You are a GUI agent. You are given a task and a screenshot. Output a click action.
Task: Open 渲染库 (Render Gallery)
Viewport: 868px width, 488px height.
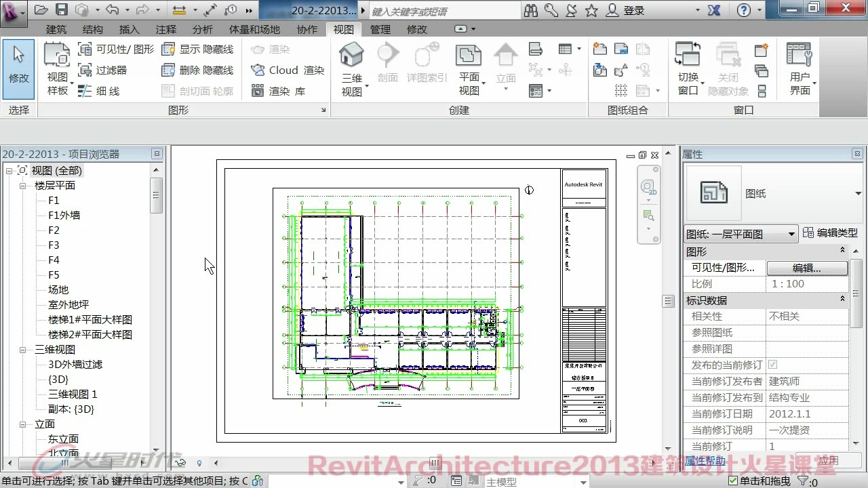[278, 91]
